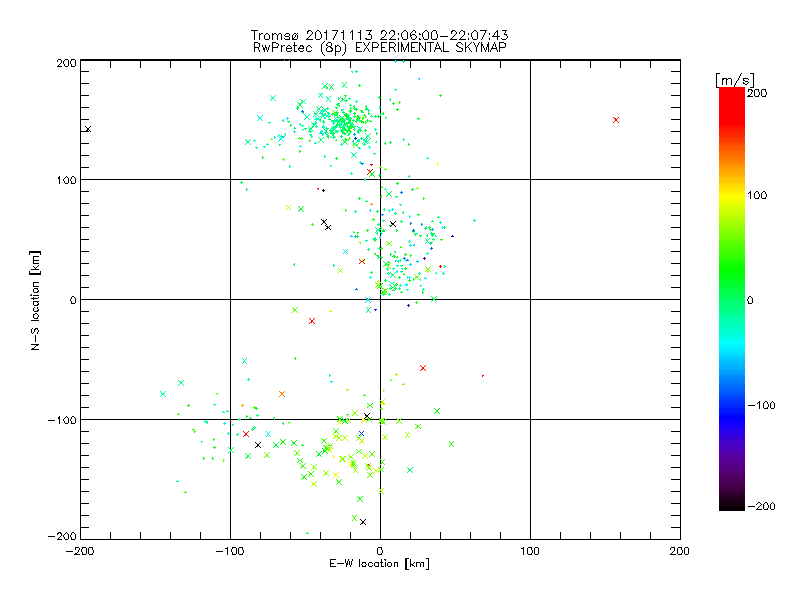Click the colorbar tick label "-200"
This screenshot has height=600, width=800.
[x=761, y=506]
